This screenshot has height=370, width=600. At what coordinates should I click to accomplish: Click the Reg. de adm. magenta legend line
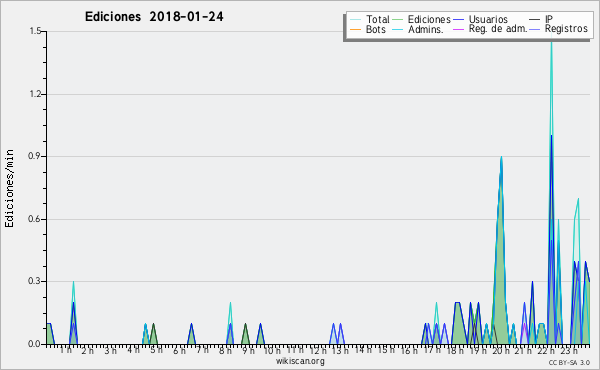[x=458, y=29]
